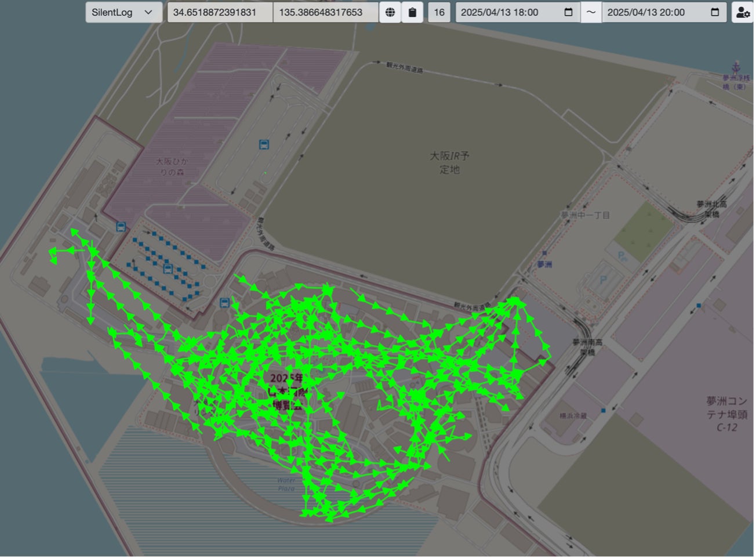The width and height of the screenshot is (756, 558).
Task: Click the map label 大阪IR予定地
Action: [x=449, y=162]
